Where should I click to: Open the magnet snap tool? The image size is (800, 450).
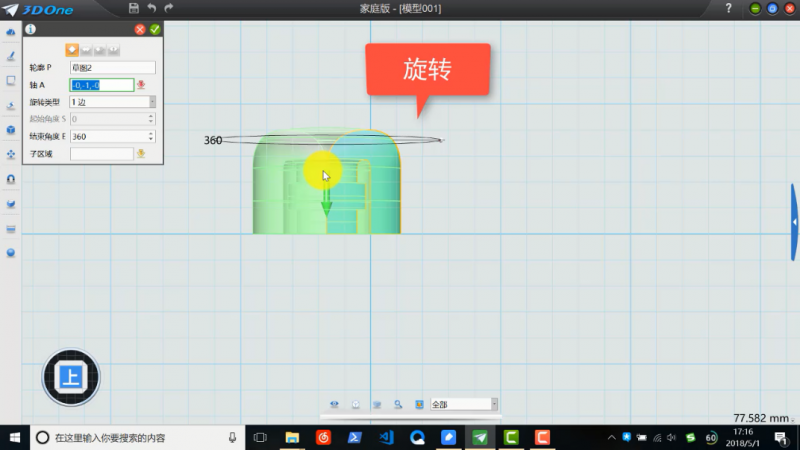[x=11, y=179]
